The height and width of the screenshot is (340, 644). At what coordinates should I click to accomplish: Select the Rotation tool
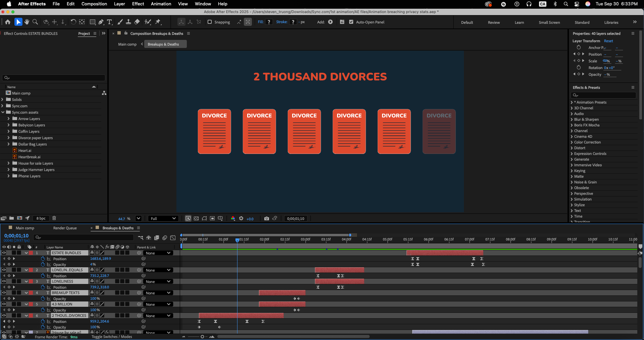pos(73,22)
